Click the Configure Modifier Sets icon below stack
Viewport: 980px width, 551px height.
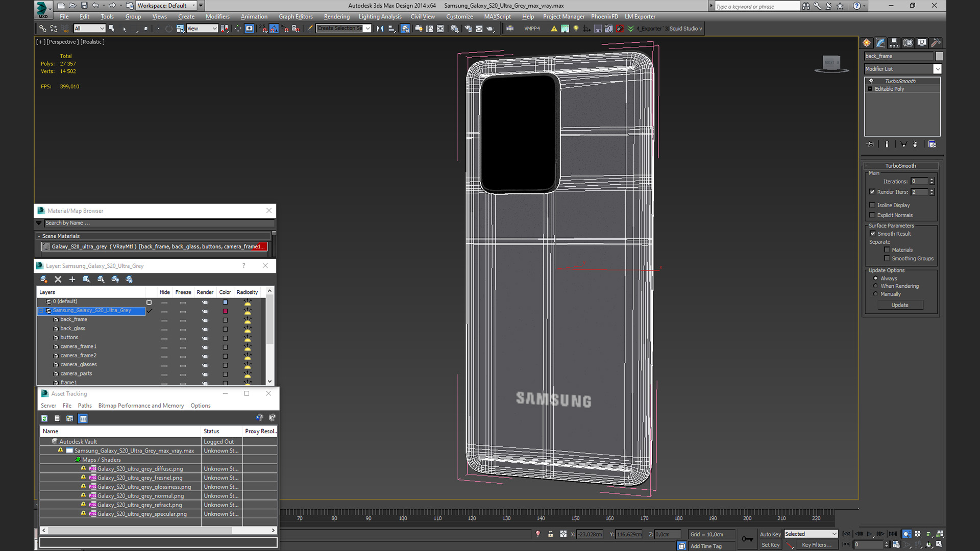(932, 144)
